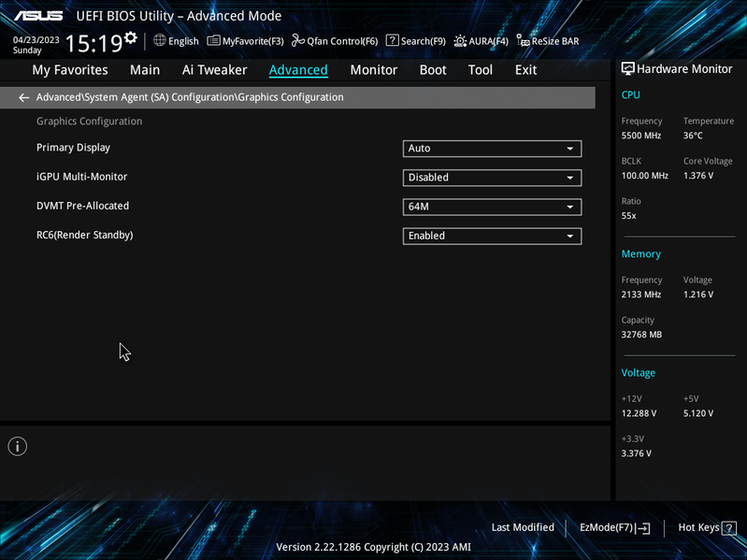Click the Memory section heading
Image resolution: width=747 pixels, height=560 pixels.
(x=640, y=254)
